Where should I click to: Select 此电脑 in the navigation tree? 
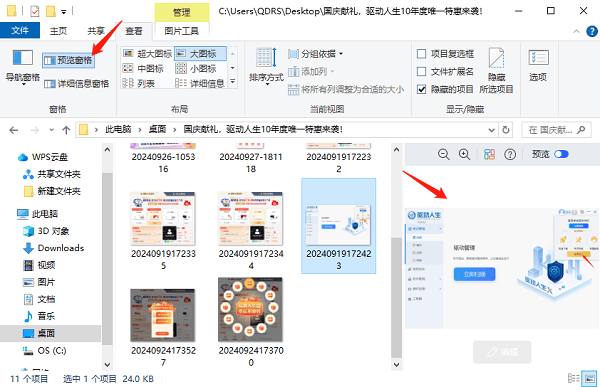point(38,214)
